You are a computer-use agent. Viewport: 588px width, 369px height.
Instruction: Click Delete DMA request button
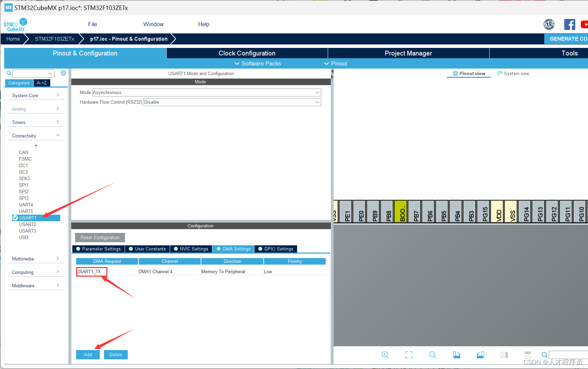click(x=116, y=355)
